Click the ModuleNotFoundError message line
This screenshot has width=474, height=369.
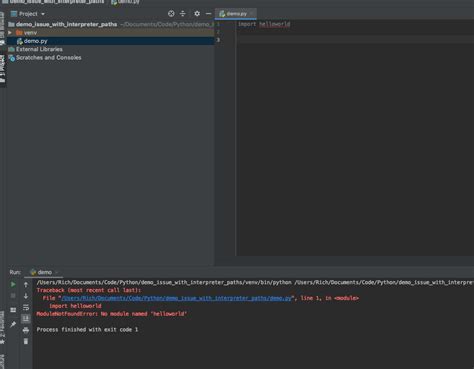click(112, 314)
